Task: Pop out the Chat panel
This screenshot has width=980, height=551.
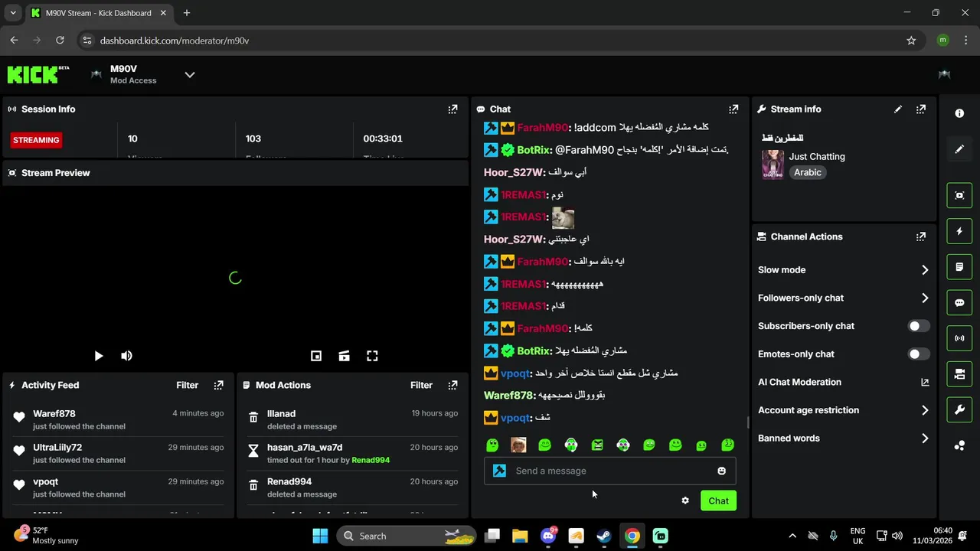Action: 733,109
